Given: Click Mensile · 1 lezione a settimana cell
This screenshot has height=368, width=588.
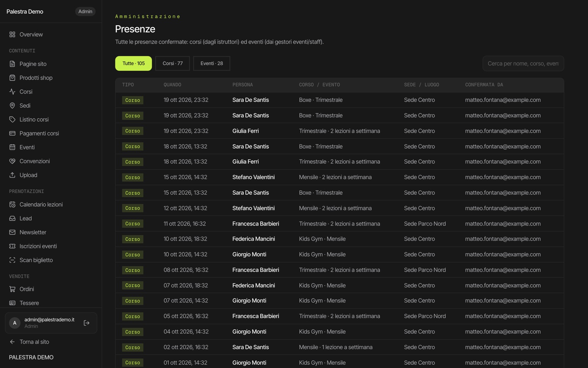Looking at the screenshot, I should tap(336, 347).
